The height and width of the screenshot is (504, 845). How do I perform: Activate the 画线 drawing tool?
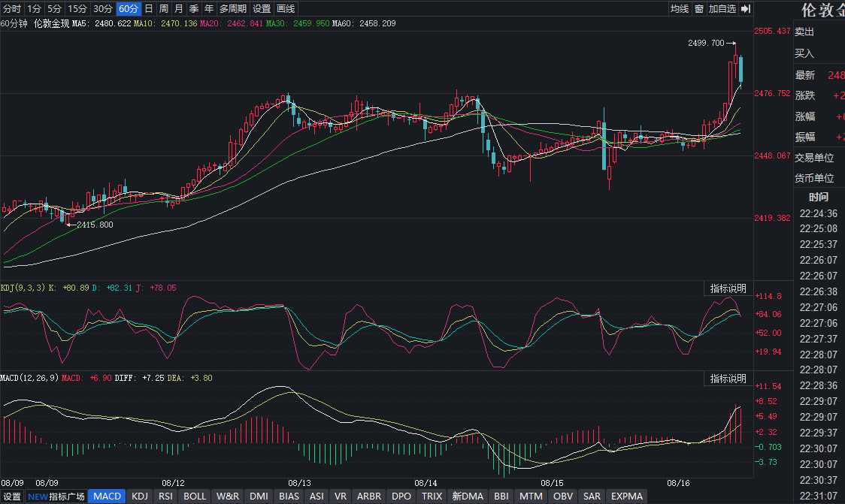click(286, 8)
